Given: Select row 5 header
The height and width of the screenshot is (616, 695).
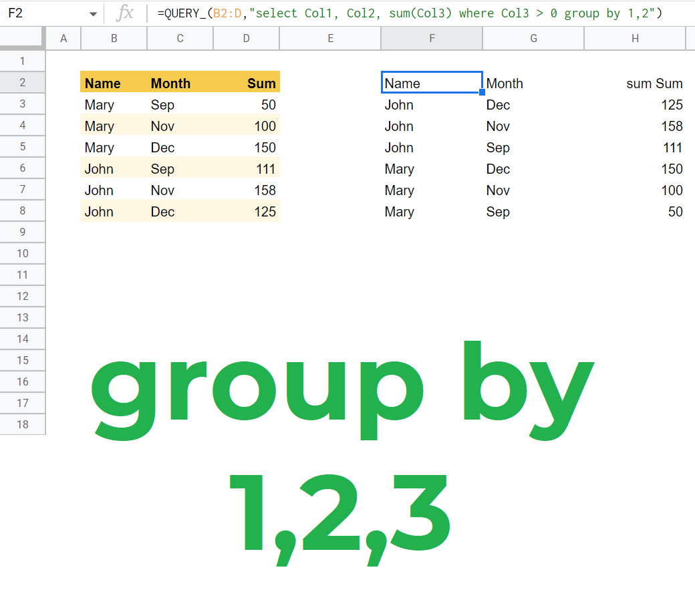Looking at the screenshot, I should coord(23,147).
